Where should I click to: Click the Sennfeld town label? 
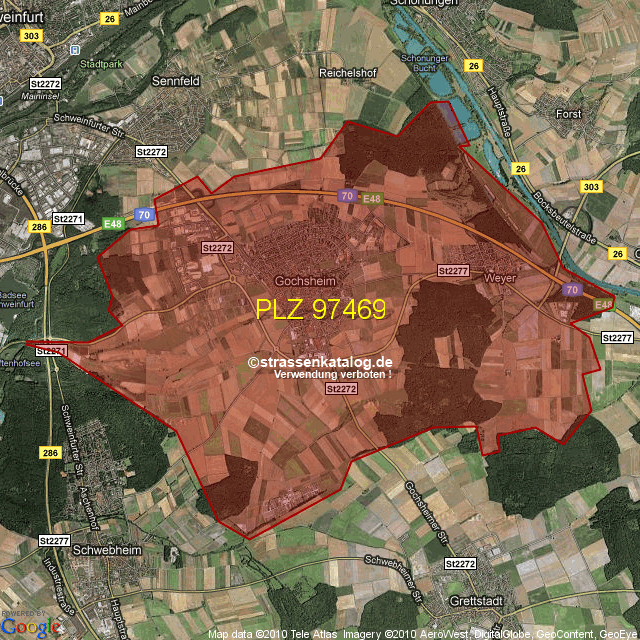tap(177, 78)
